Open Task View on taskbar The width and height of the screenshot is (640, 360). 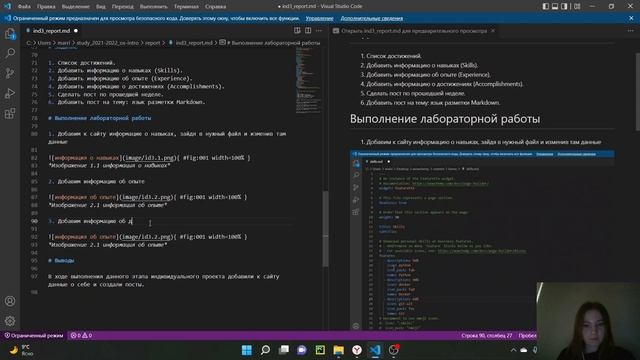point(284,350)
